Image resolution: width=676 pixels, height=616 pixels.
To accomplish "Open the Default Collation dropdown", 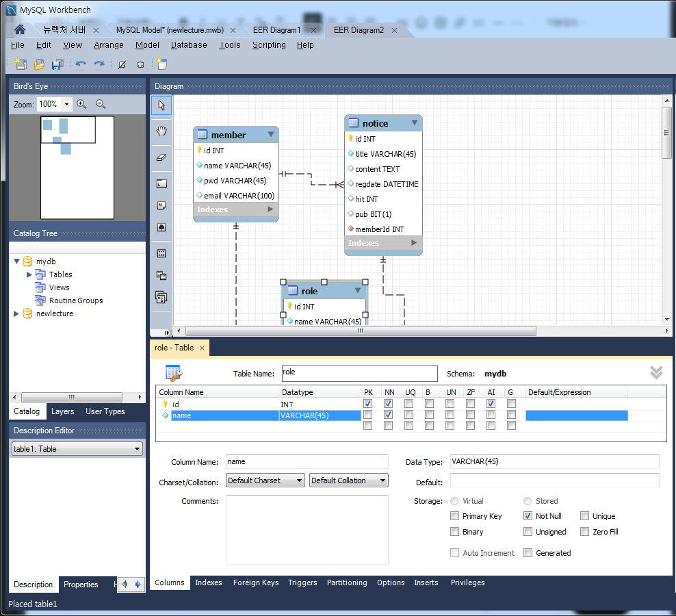I will 349,480.
